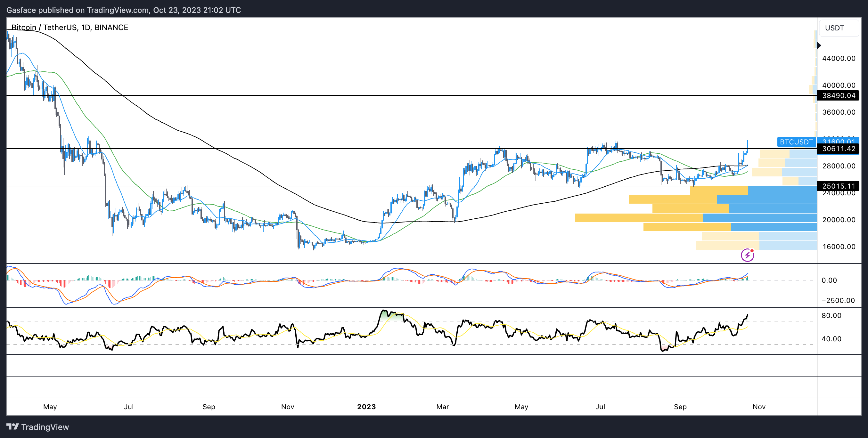Click the 2023 year label on time axis

[x=366, y=407]
